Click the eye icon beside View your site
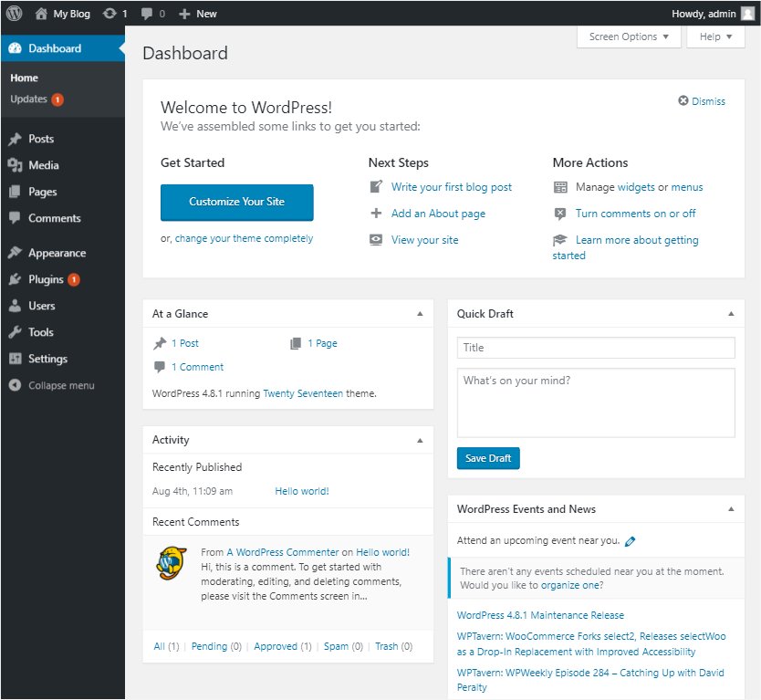This screenshot has height=700, width=761. (x=376, y=240)
